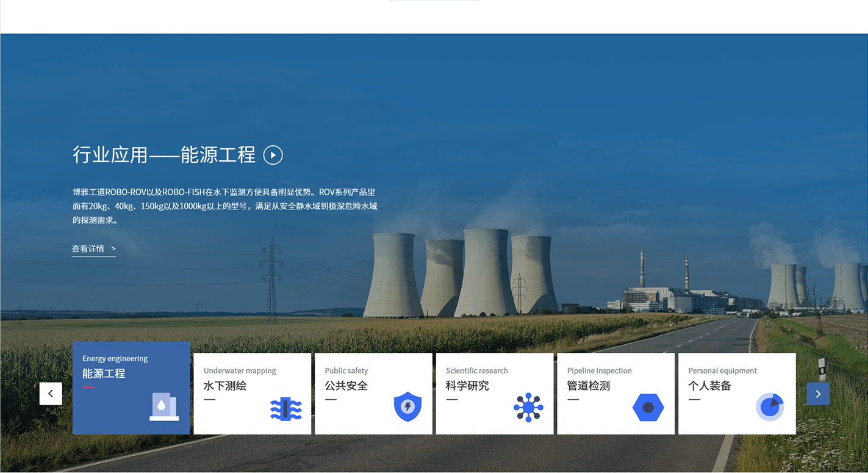The height and width of the screenshot is (473, 868).
Task: Select the 水下测绘 Underwater mapping card
Action: click(252, 394)
